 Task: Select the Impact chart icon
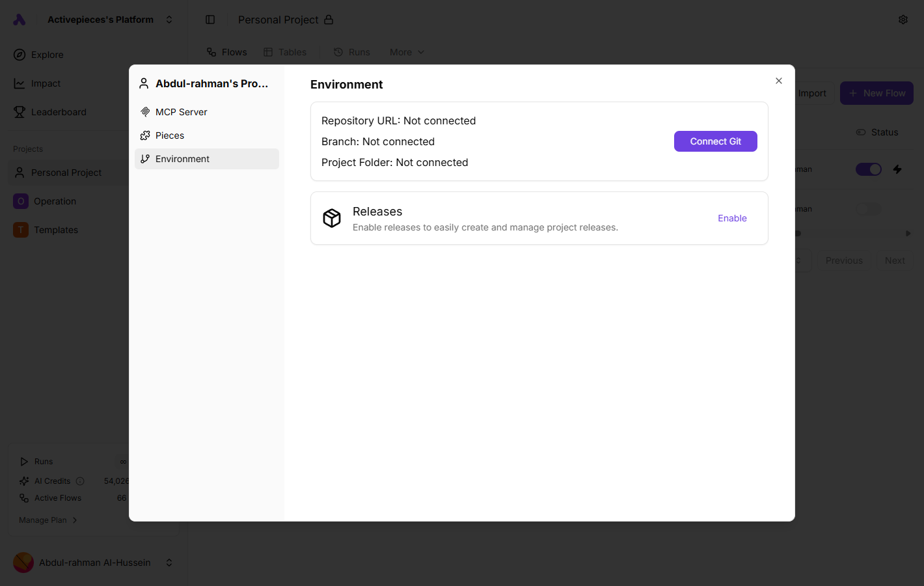coord(19,83)
